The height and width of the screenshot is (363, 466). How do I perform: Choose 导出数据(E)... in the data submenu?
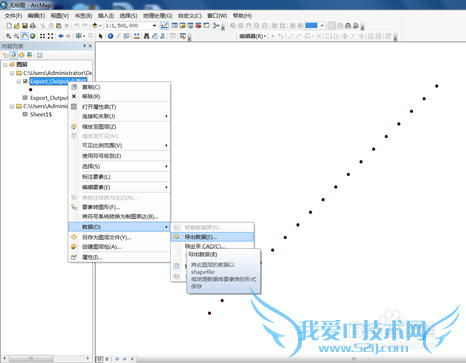pos(212,237)
